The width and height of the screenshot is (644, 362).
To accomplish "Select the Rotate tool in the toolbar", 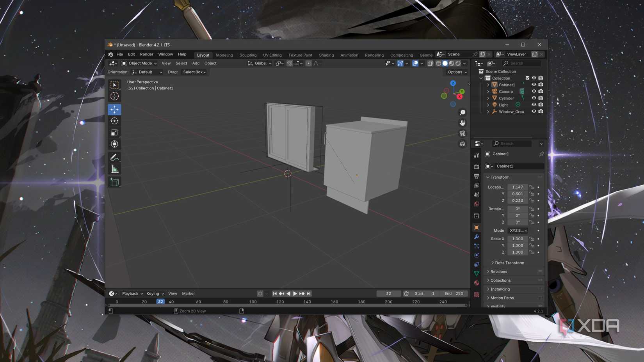I will [x=114, y=121].
